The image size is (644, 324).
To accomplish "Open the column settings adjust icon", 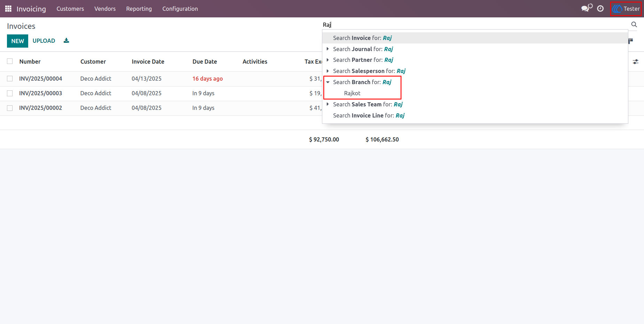I will pos(636,62).
